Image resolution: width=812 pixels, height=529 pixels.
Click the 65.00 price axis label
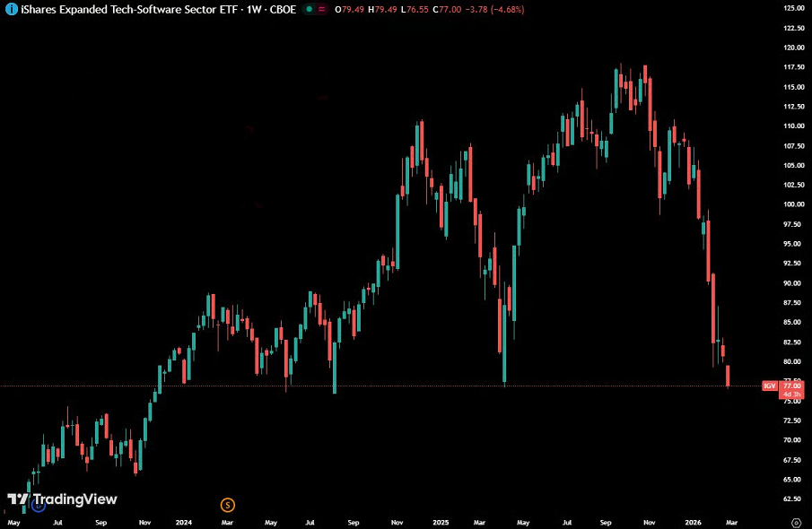[x=794, y=480]
